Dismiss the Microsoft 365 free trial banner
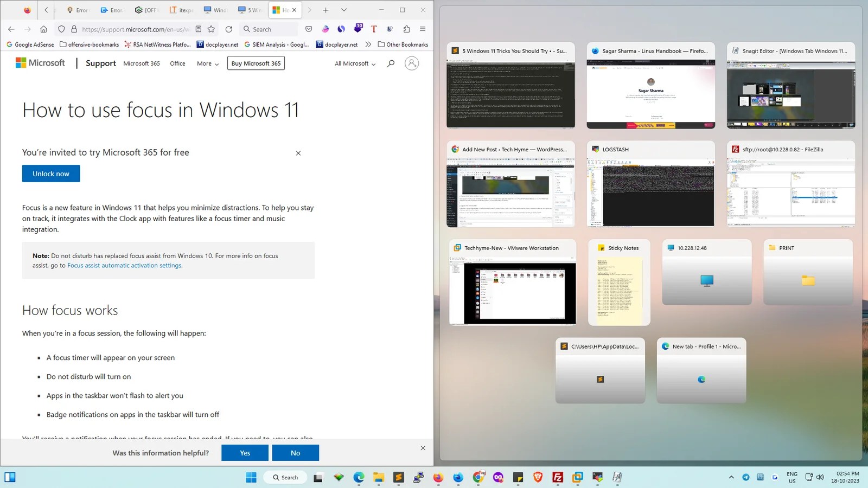The image size is (868, 488). 298,153
